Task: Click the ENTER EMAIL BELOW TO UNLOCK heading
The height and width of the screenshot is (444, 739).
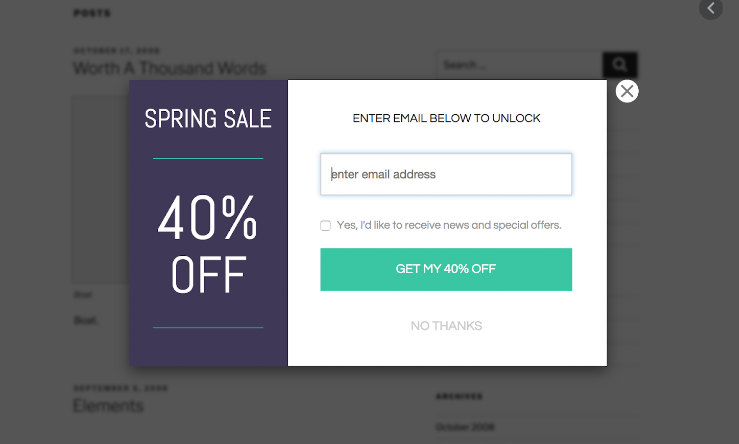Action: (446, 119)
